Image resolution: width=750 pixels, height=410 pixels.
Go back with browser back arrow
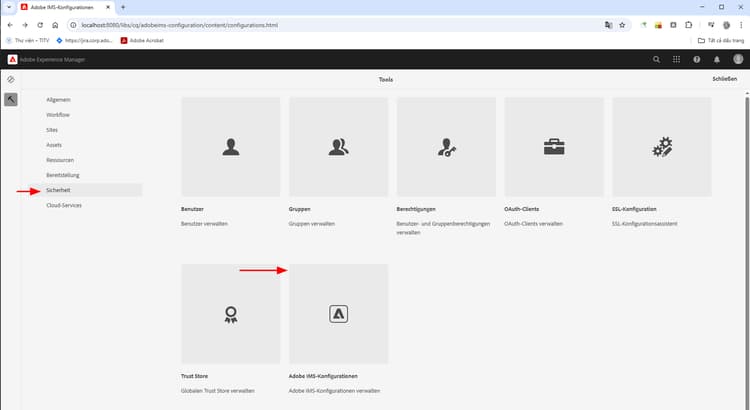10,25
